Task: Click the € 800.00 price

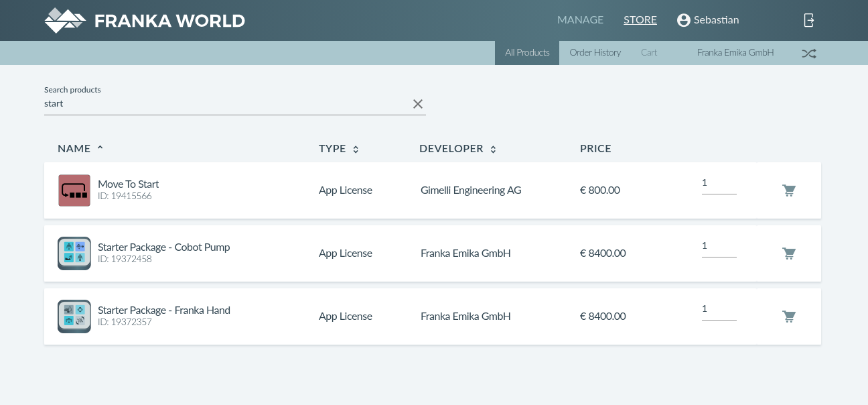Action: 600,190
